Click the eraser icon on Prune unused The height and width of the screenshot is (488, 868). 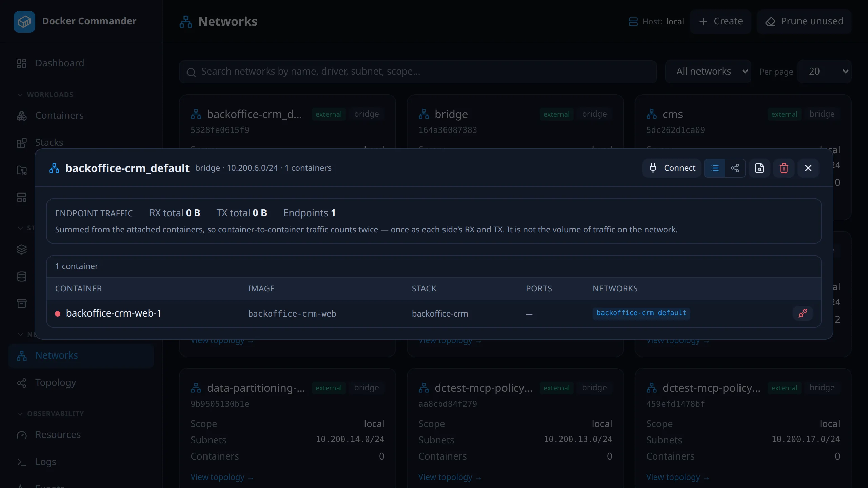click(770, 22)
